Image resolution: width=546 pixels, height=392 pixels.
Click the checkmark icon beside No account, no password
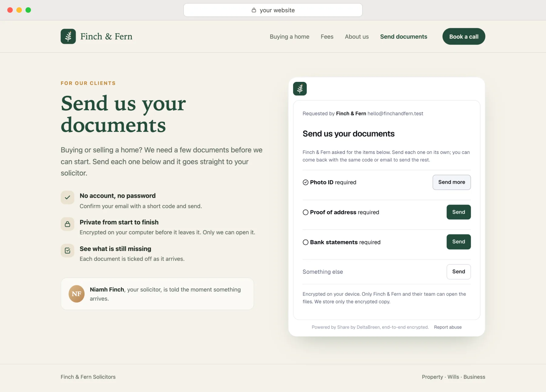click(67, 197)
